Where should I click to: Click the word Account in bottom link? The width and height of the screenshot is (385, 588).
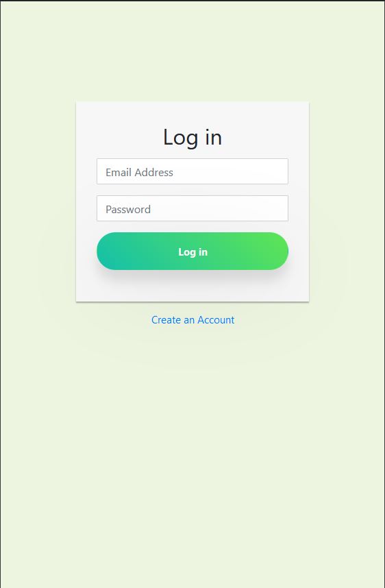click(216, 320)
